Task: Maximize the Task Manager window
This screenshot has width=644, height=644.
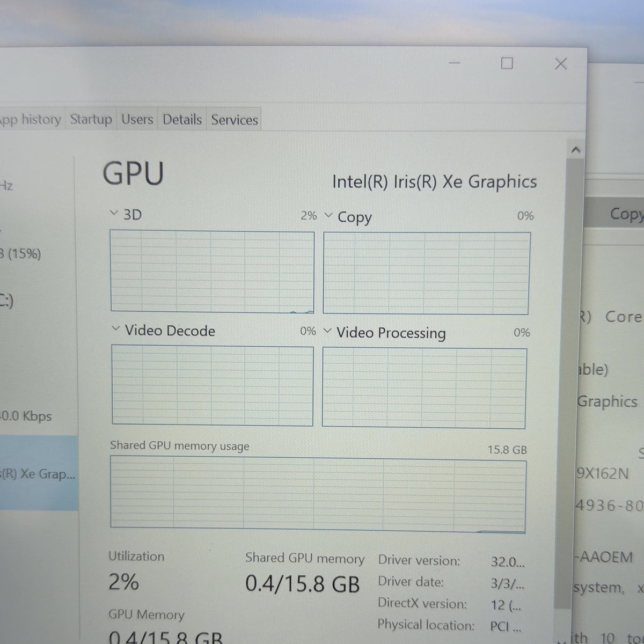Action: 507,63
